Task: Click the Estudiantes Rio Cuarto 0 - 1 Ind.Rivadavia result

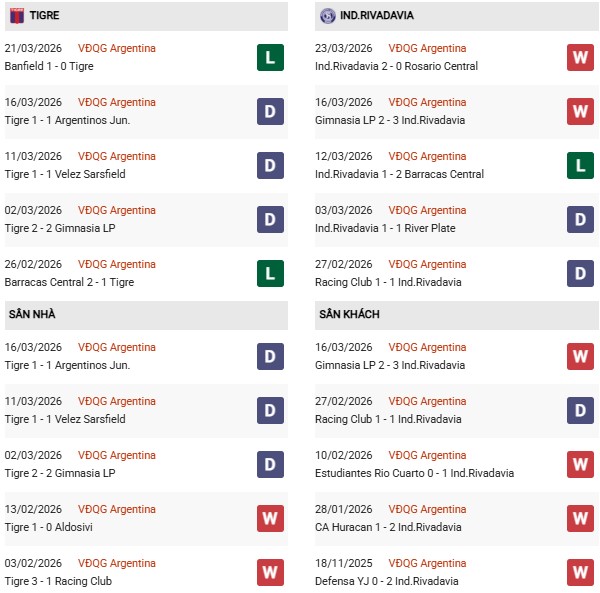Action: [x=397, y=473]
